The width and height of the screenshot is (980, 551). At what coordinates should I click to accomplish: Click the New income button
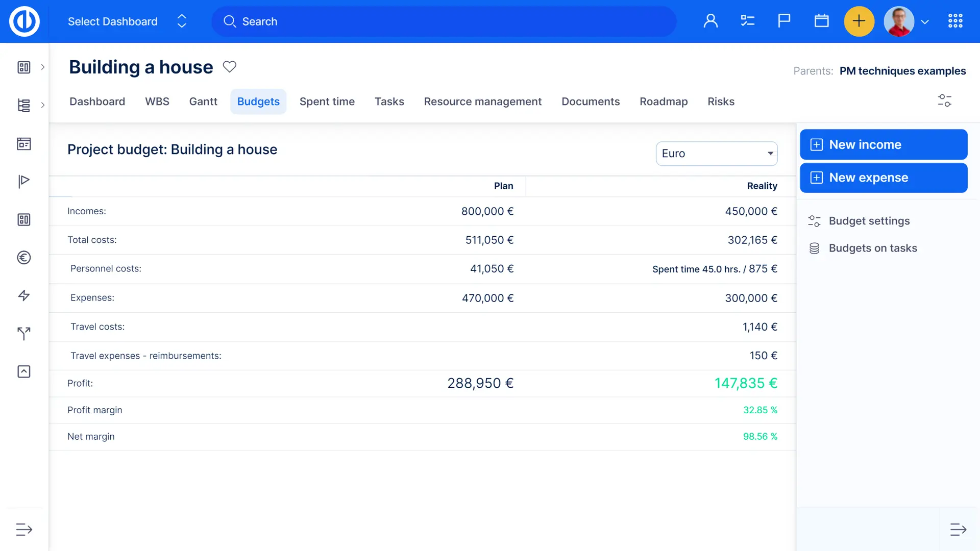(x=883, y=145)
